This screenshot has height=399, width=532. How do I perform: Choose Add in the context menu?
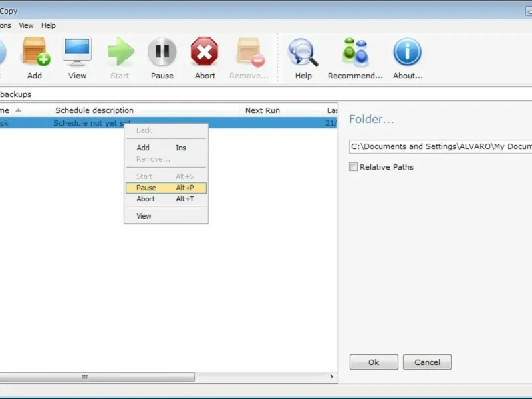tap(166, 148)
